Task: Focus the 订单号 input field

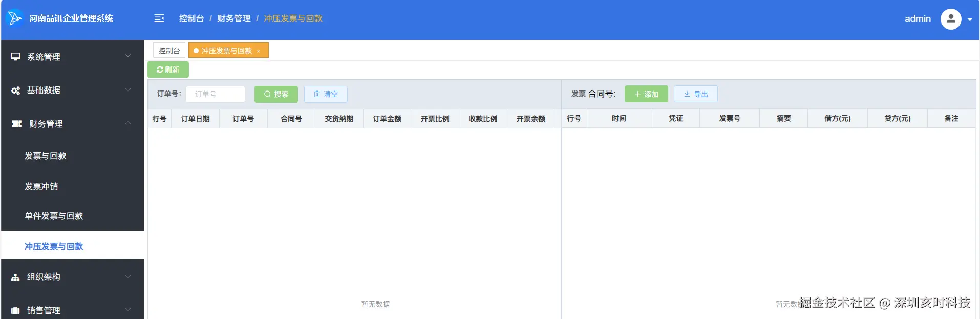Action: pyautogui.click(x=215, y=94)
